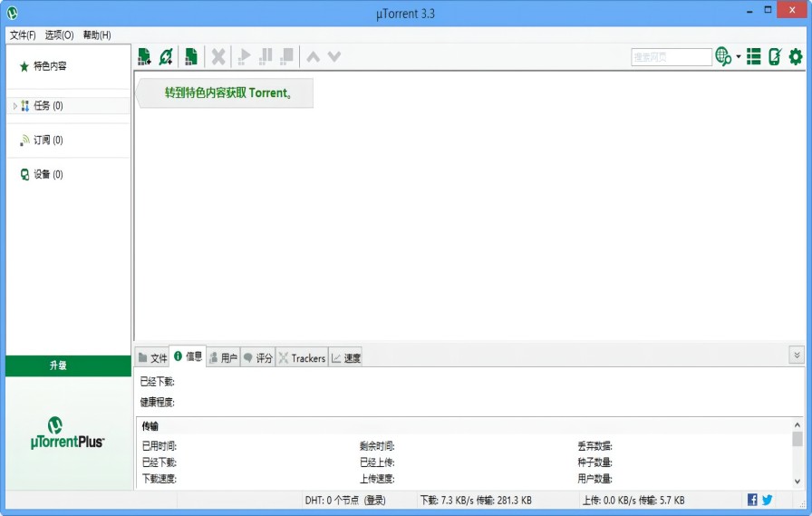812x516 pixels.
Task: Click the 转到特色内容获取 Torrent banner
Action: pyautogui.click(x=225, y=93)
